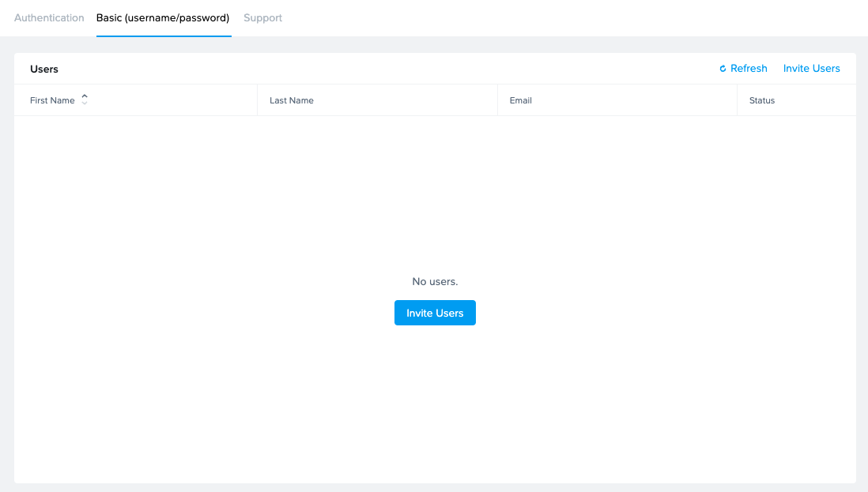Click the First Name column header
Screen dimensions: 868x492
(52, 100)
